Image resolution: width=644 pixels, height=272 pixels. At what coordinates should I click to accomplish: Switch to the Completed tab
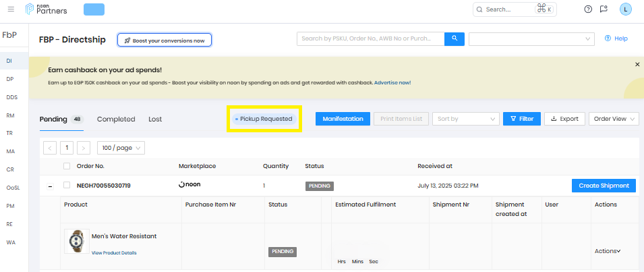tap(116, 119)
